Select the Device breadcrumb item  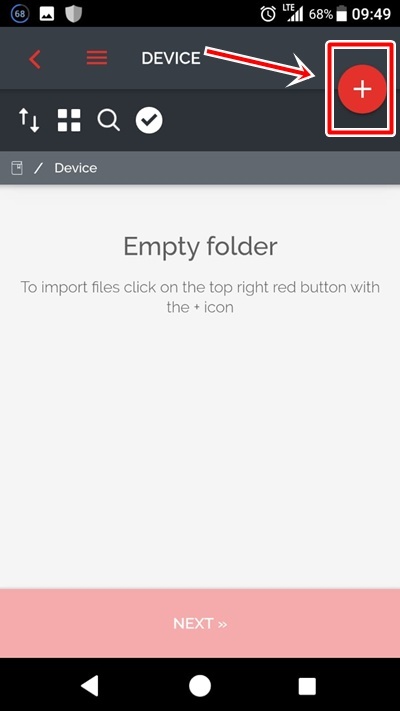76,168
